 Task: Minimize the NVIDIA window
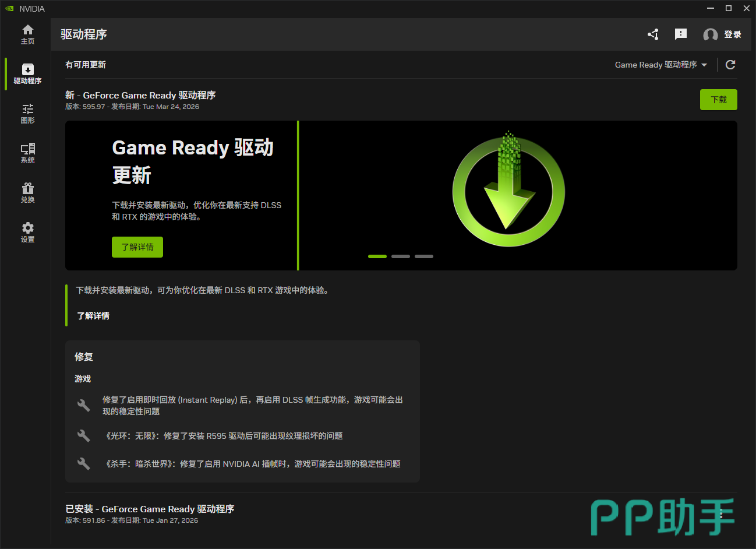coord(711,8)
